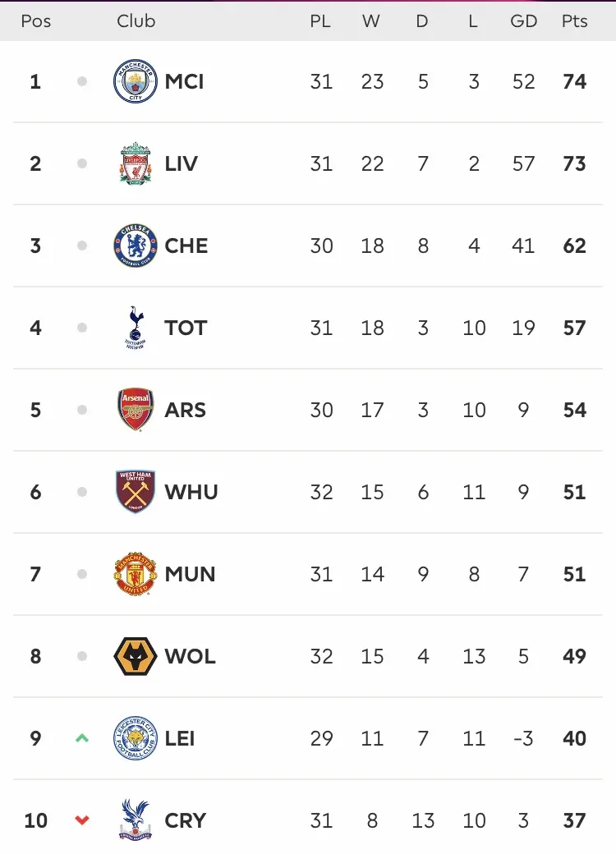Click Leicester's green up-arrow position indicator
The image size is (616, 854).
82,738
